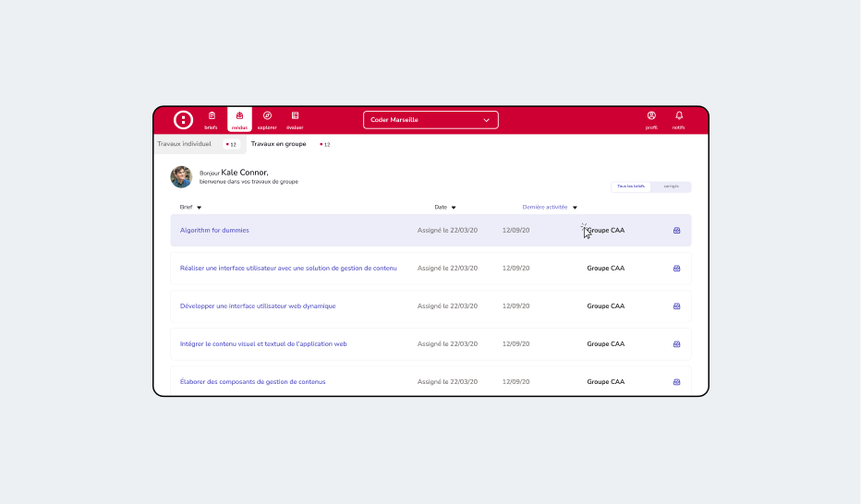The image size is (861, 504).
Task: Click row icon for Intégrer le contenu visuel
Action: point(676,344)
